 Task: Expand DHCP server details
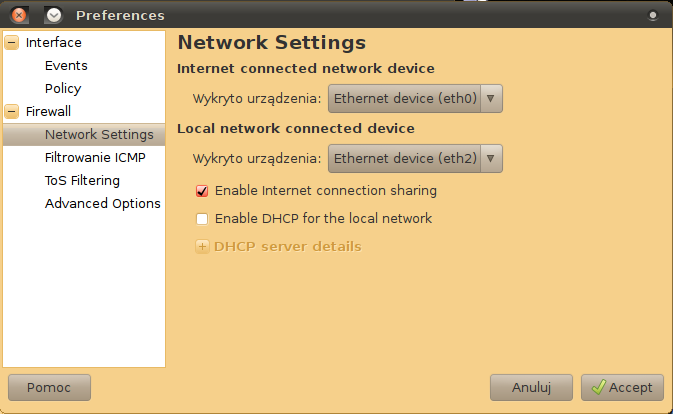[203, 246]
